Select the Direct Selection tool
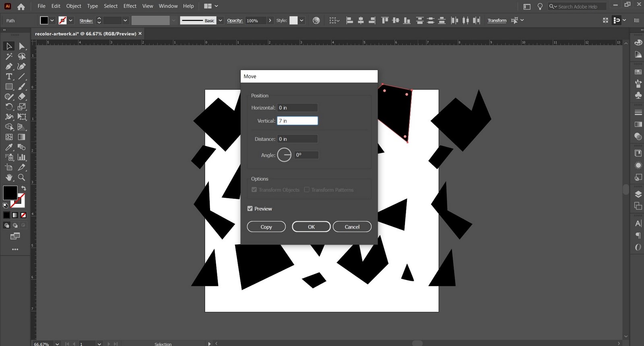 pyautogui.click(x=22, y=46)
